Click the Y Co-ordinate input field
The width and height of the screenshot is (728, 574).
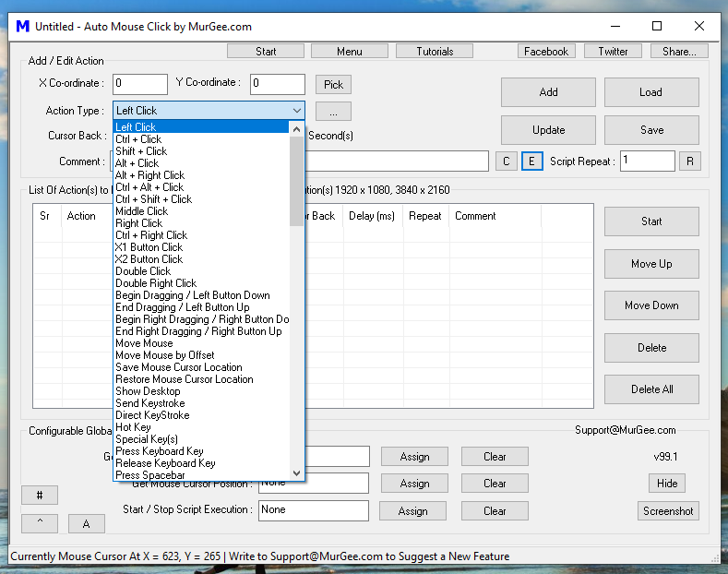click(278, 84)
